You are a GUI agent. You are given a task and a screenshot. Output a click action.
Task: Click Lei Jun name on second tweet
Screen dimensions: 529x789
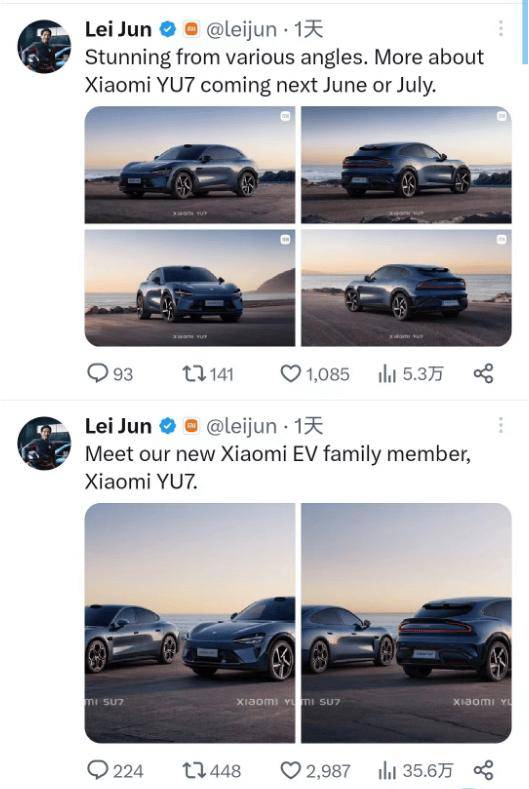[x=118, y=426]
